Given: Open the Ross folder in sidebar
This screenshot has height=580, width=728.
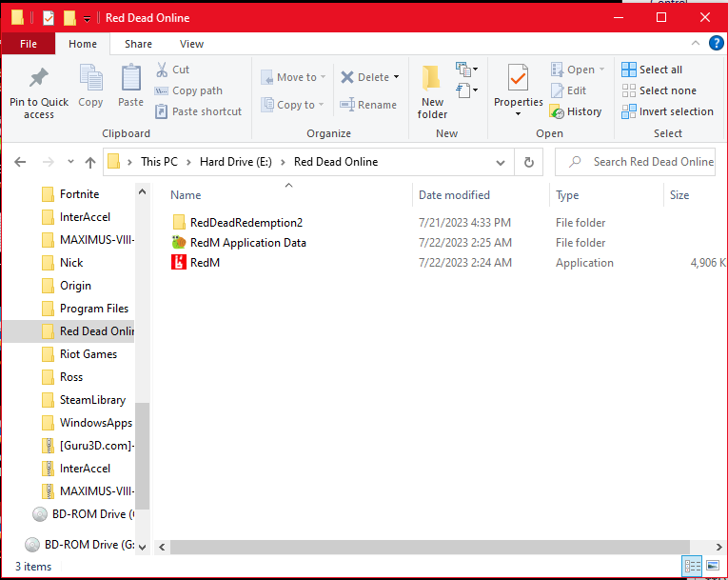Looking at the screenshot, I should 71,377.
